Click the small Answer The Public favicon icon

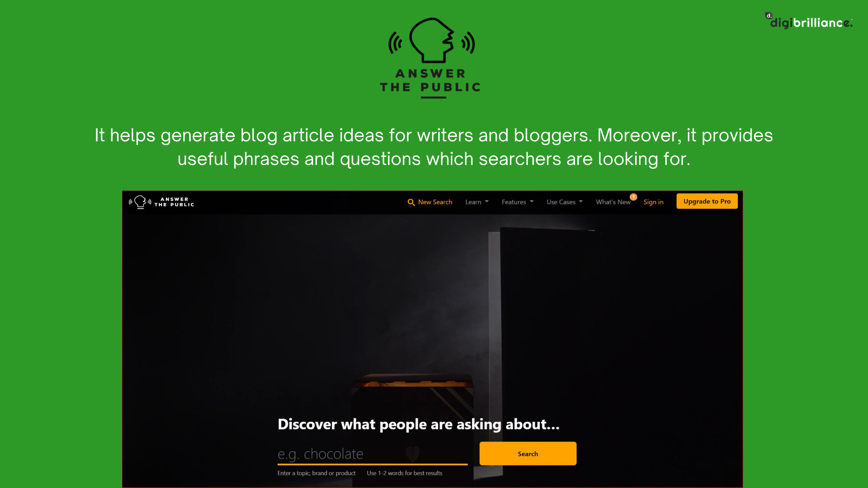tap(139, 201)
